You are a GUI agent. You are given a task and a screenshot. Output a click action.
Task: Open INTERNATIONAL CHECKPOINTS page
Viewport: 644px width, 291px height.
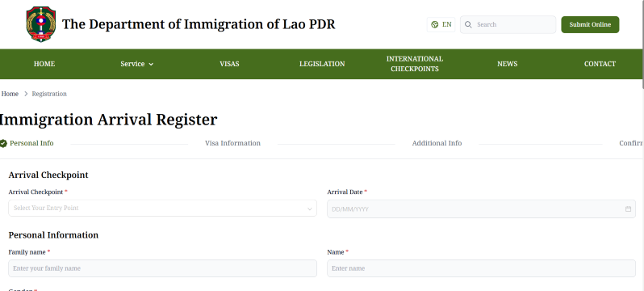click(x=415, y=64)
